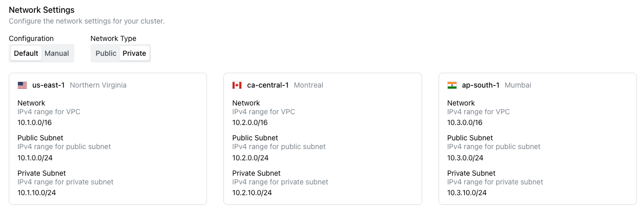
Task: Select the us-east-1 region name
Action: [x=49, y=85]
